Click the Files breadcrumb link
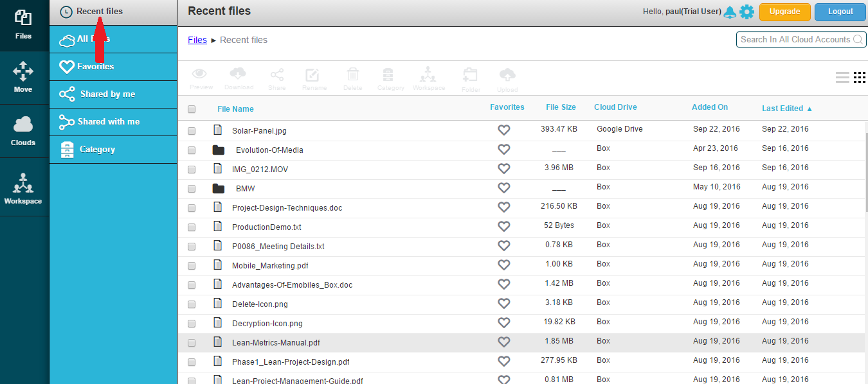This screenshot has width=868, height=384. 197,40
